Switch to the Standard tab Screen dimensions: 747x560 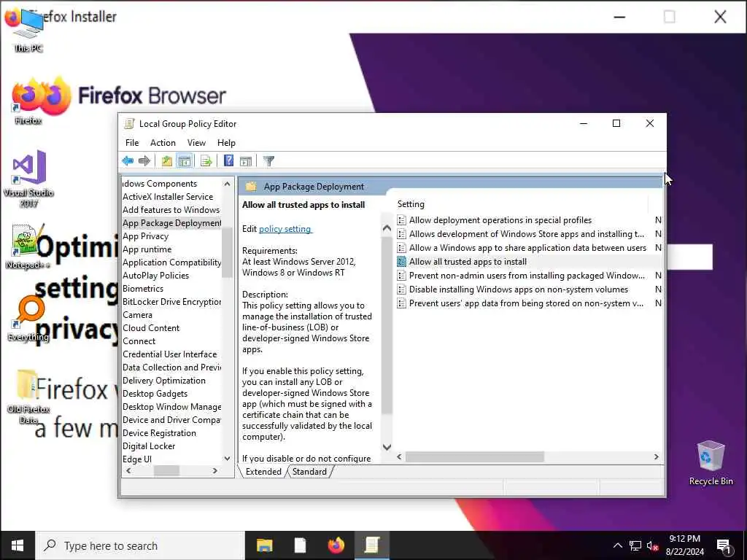309,472
